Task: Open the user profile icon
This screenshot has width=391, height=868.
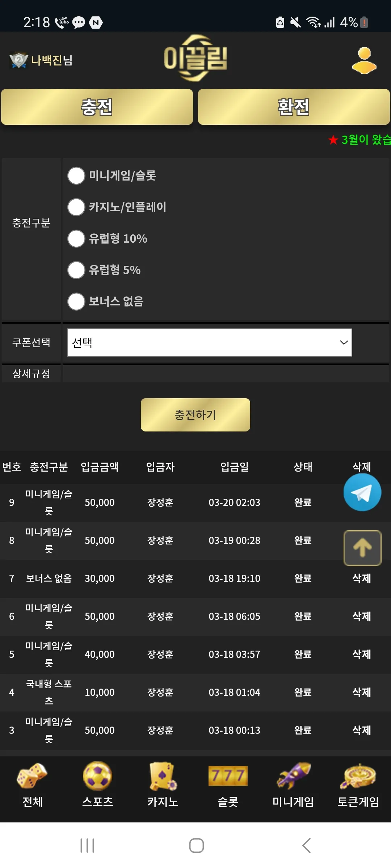Action: (364, 60)
